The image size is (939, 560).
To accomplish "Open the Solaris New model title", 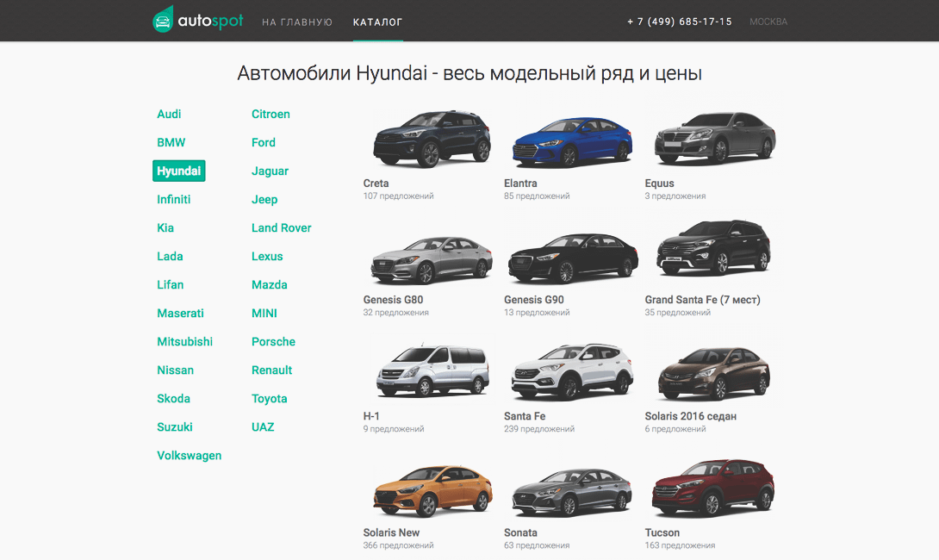I will (391, 532).
